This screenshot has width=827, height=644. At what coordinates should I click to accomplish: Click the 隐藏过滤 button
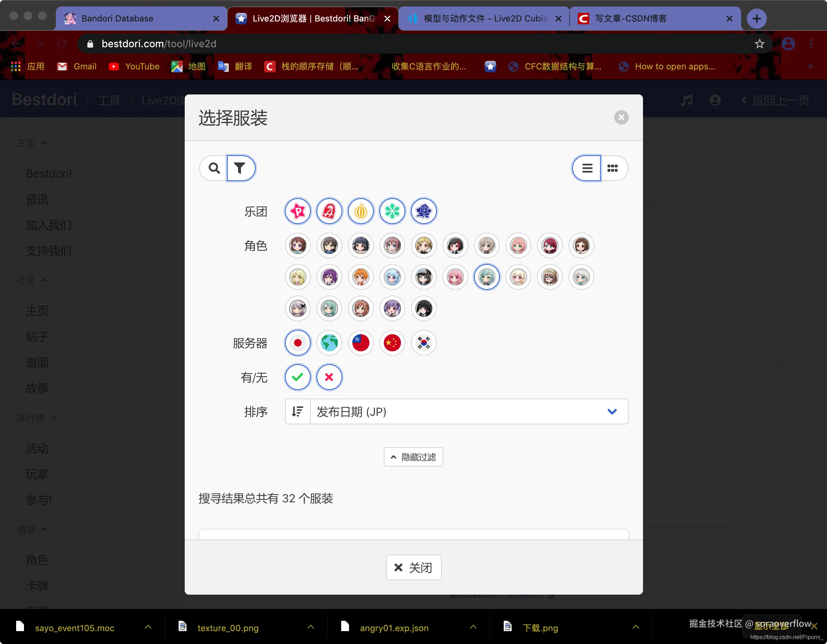pos(413,457)
